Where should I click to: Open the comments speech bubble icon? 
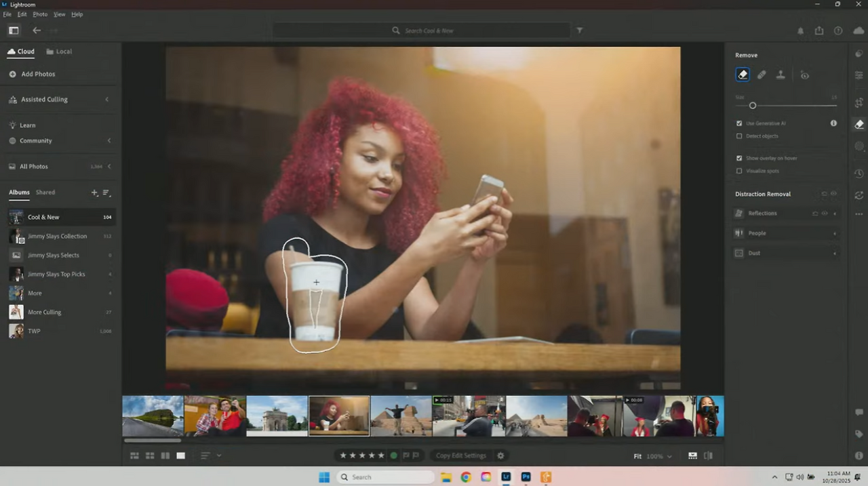pyautogui.click(x=859, y=412)
